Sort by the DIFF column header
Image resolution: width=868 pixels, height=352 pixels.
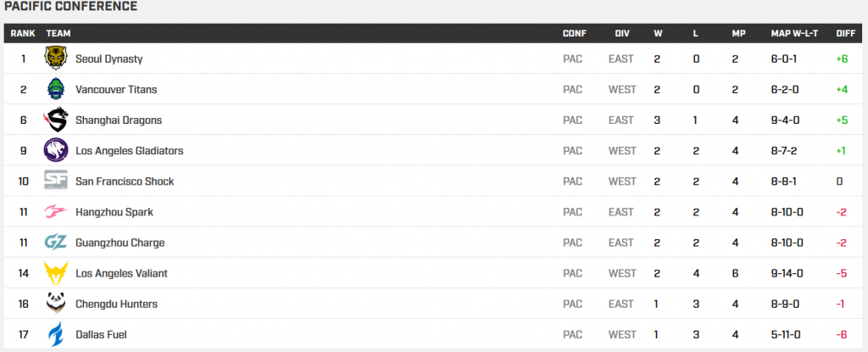(x=846, y=33)
